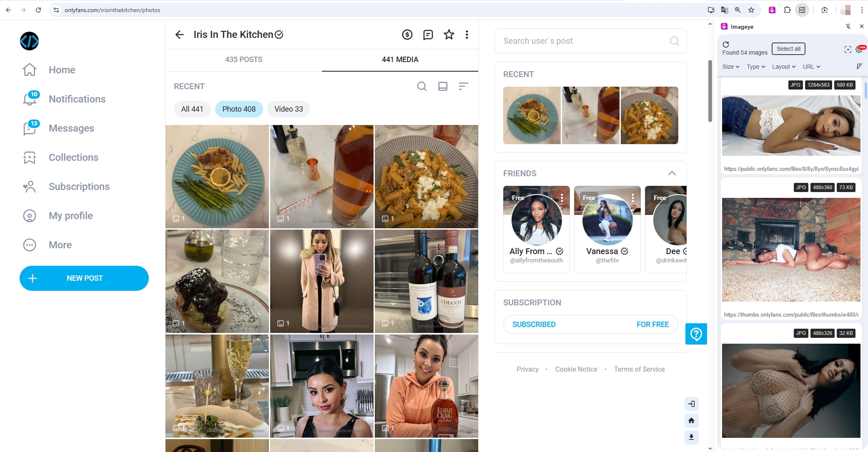Open the three-dot profile options menu

click(467, 35)
